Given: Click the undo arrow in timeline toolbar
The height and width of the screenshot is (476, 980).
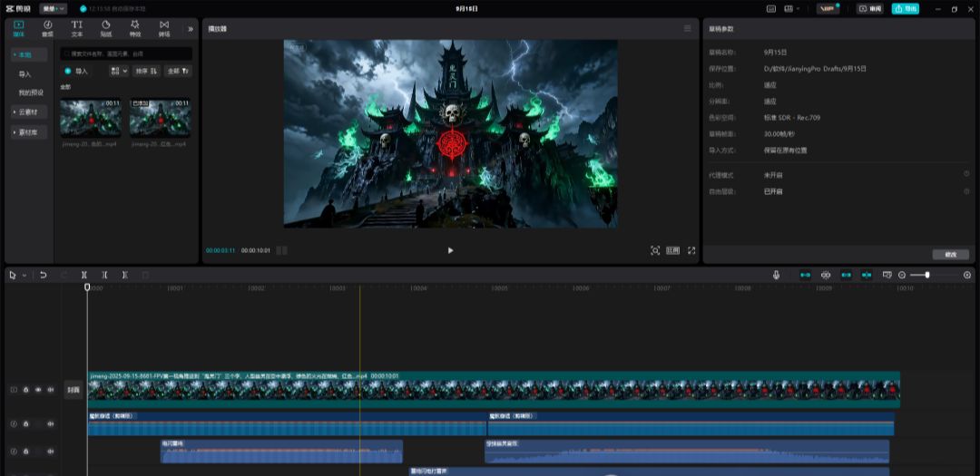Looking at the screenshot, I should tap(43, 275).
